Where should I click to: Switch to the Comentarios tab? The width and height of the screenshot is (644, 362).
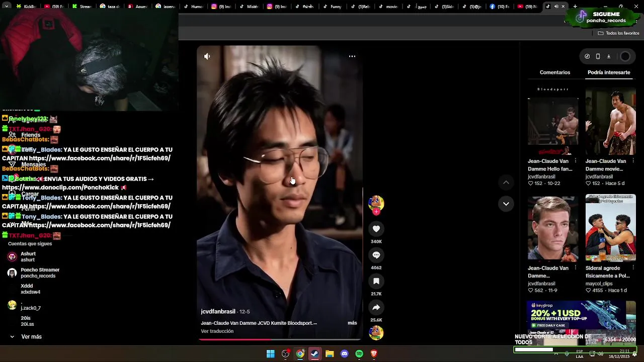coord(555,72)
